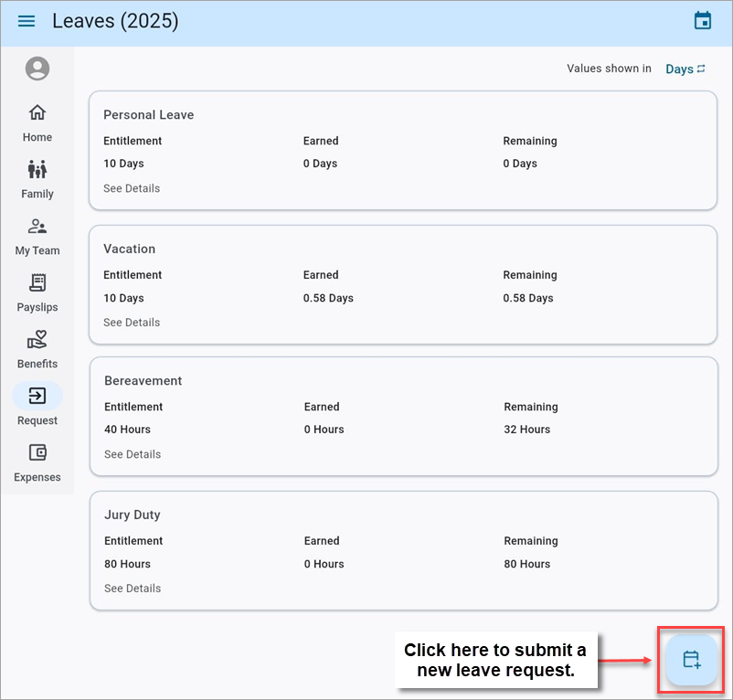Open the hamburger navigation menu
This screenshot has width=733, height=700.
(27, 21)
